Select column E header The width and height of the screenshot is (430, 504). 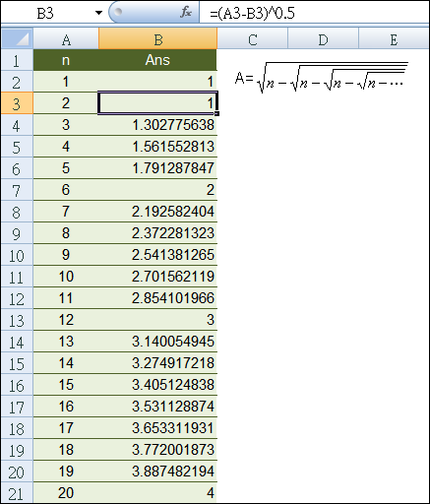click(x=394, y=39)
